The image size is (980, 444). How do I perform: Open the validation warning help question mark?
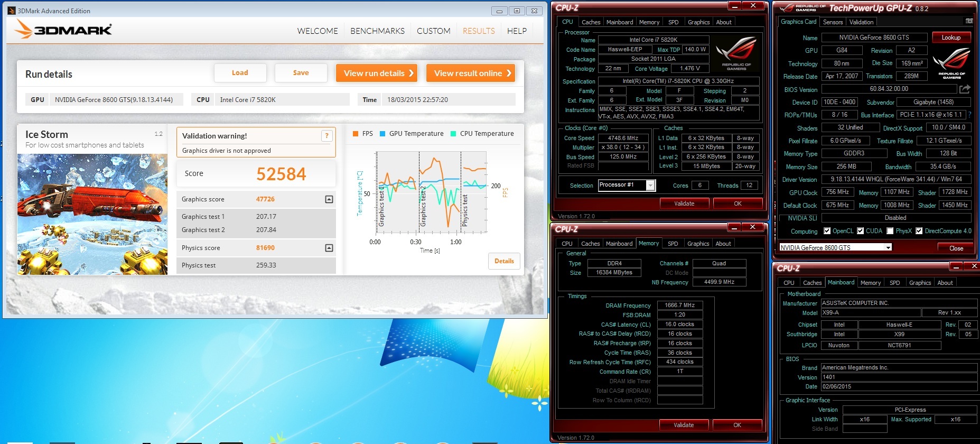[x=326, y=136]
